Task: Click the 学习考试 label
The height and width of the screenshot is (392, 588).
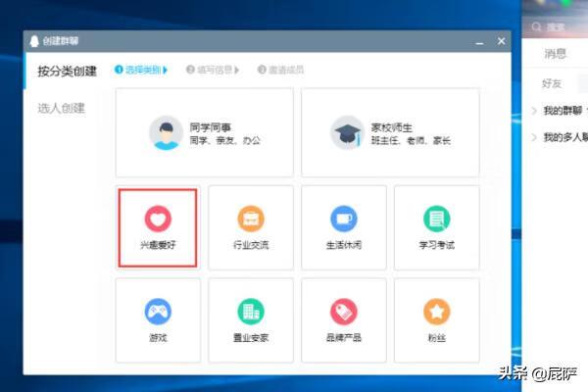Action: tap(437, 245)
